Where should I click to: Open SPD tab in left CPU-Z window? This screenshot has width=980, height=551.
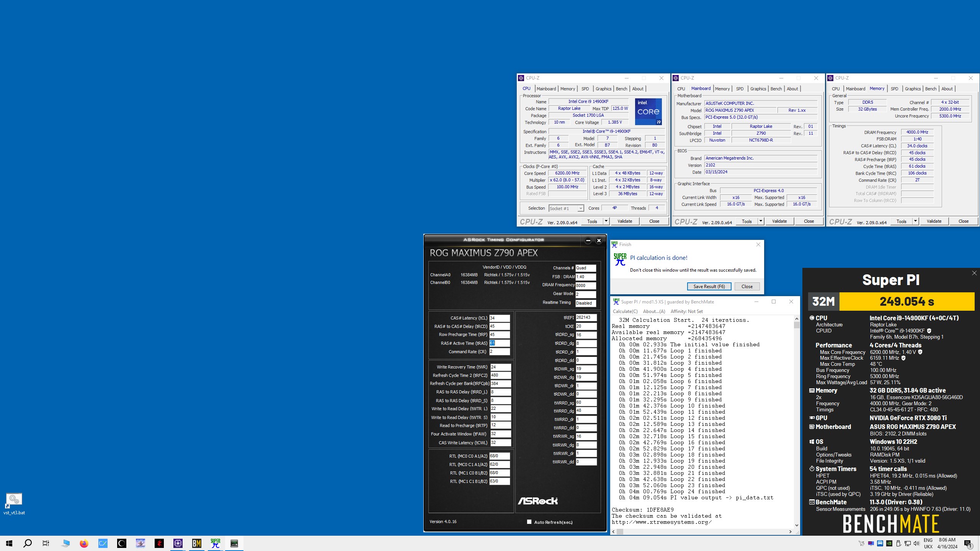pos(585,89)
